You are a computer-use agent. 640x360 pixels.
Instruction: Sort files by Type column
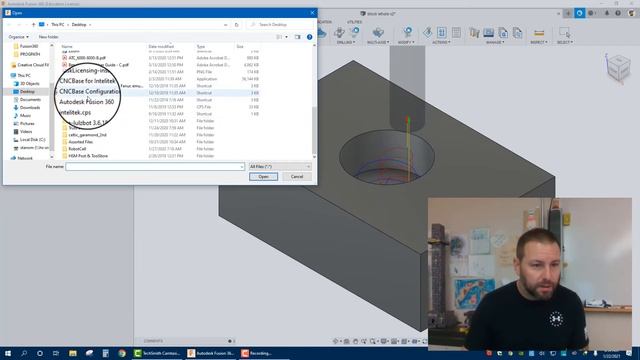point(201,47)
